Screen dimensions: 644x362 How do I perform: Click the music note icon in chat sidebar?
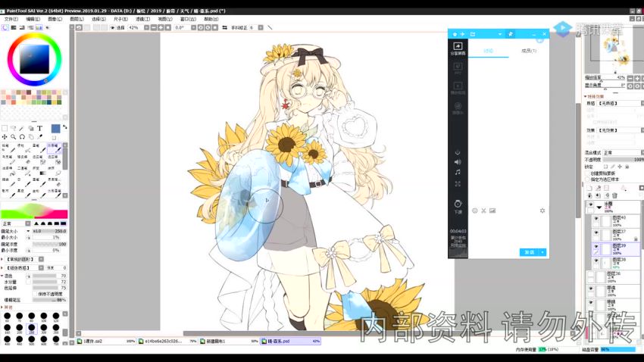pos(458,173)
